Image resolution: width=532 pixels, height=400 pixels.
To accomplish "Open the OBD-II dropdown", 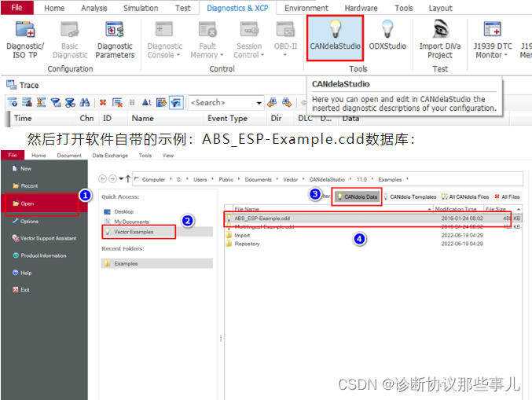I will tap(285, 40).
